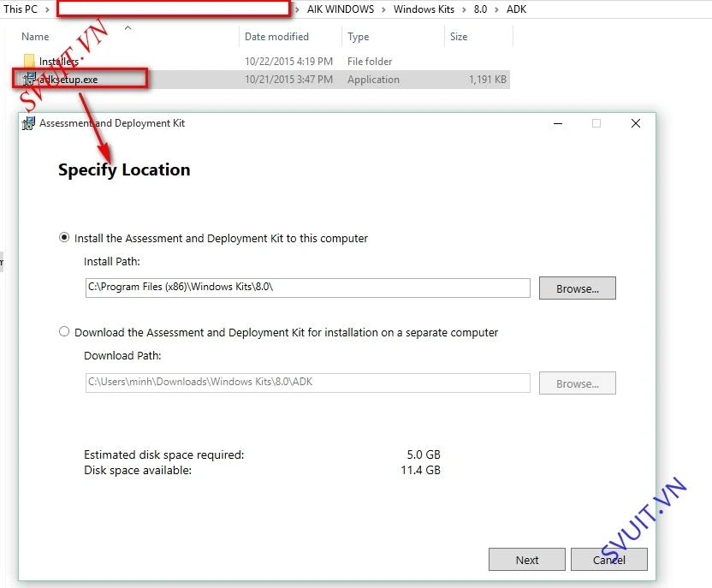Click the Install Path text field
The height and width of the screenshot is (588, 712).
[x=307, y=288]
